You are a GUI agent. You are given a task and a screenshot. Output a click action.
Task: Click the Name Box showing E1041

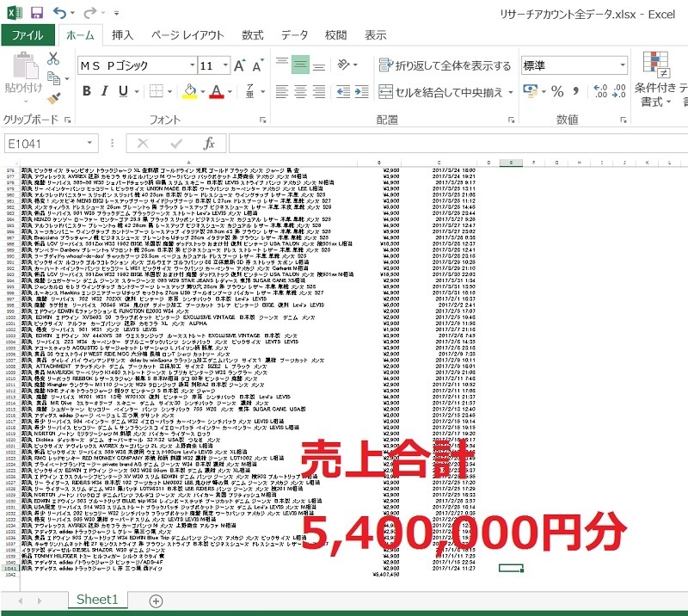point(51,144)
